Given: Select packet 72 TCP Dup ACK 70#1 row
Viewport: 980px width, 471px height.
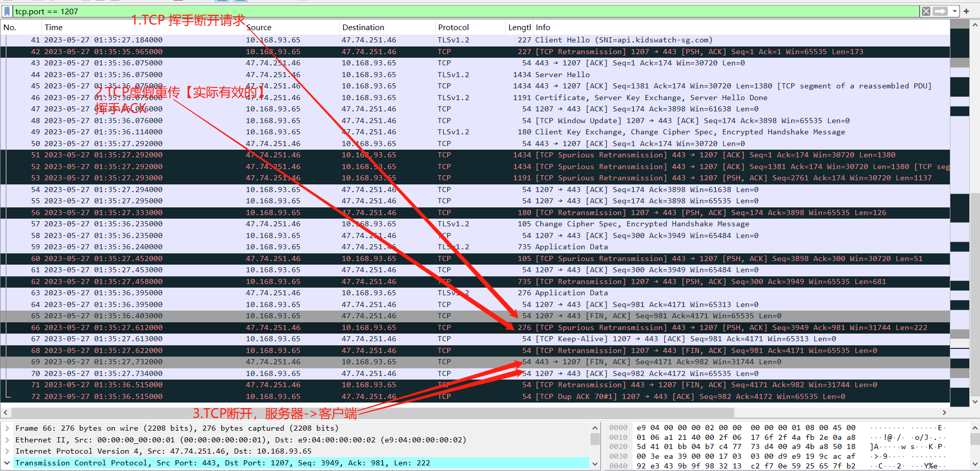Looking at the screenshot, I should coord(475,396).
